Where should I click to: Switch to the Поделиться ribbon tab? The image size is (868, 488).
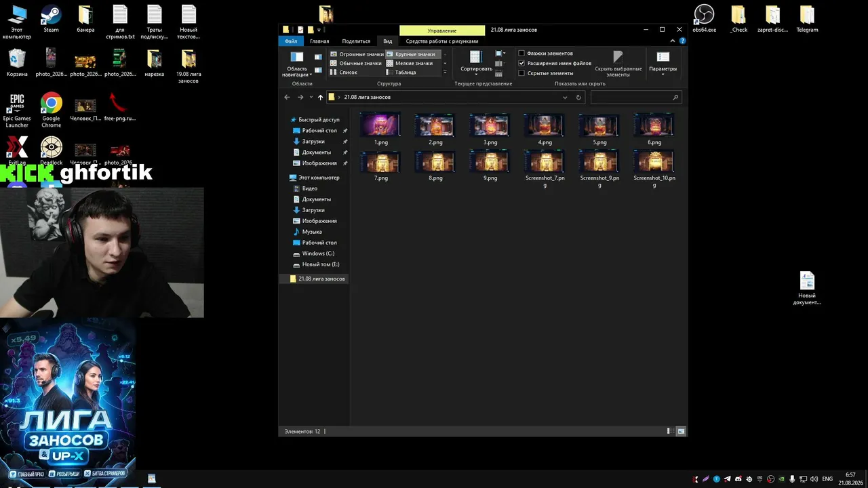pos(356,41)
